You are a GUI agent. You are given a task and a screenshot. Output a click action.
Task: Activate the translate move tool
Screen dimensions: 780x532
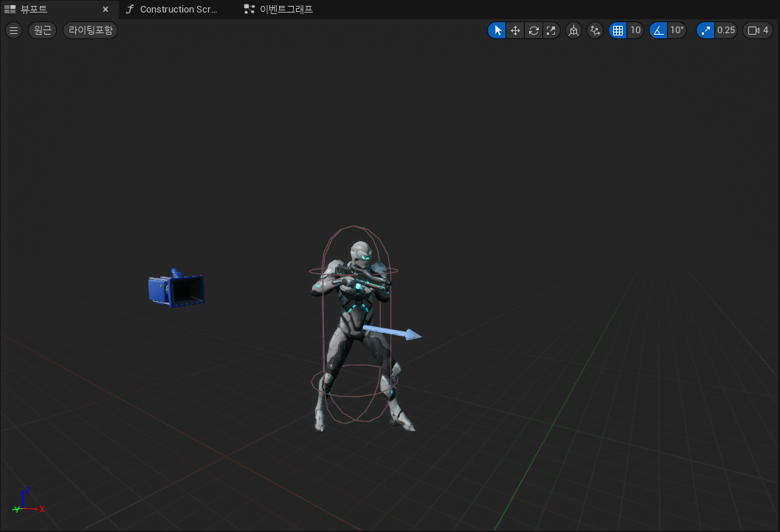[515, 30]
